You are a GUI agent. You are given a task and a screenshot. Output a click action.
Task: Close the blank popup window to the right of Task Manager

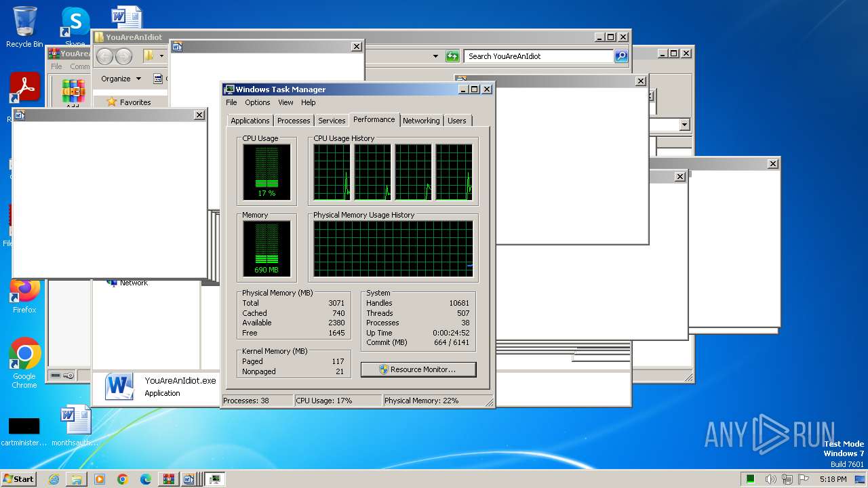(x=641, y=81)
